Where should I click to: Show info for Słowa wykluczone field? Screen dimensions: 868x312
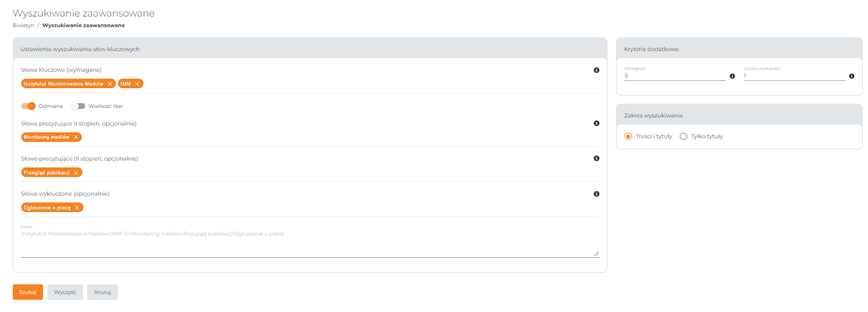[x=596, y=194]
